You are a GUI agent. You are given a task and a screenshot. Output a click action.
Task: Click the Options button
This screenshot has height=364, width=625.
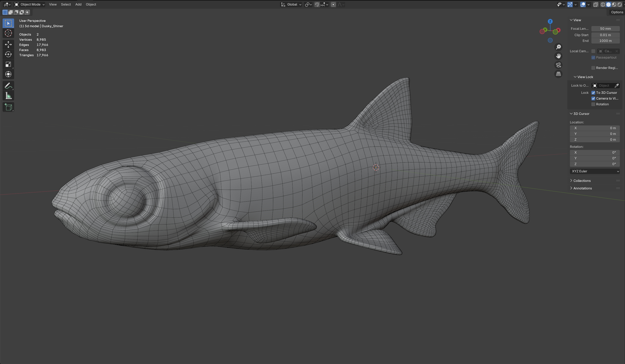617,12
